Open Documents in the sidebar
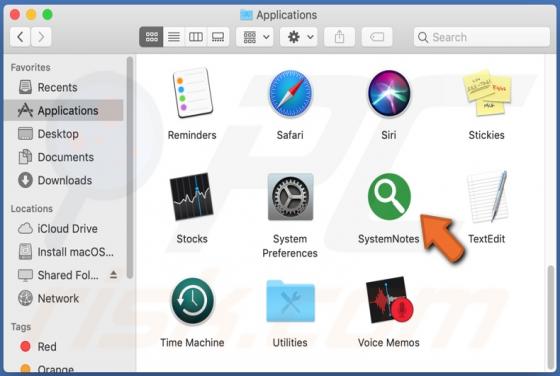This screenshot has height=376, width=560. coord(64,157)
